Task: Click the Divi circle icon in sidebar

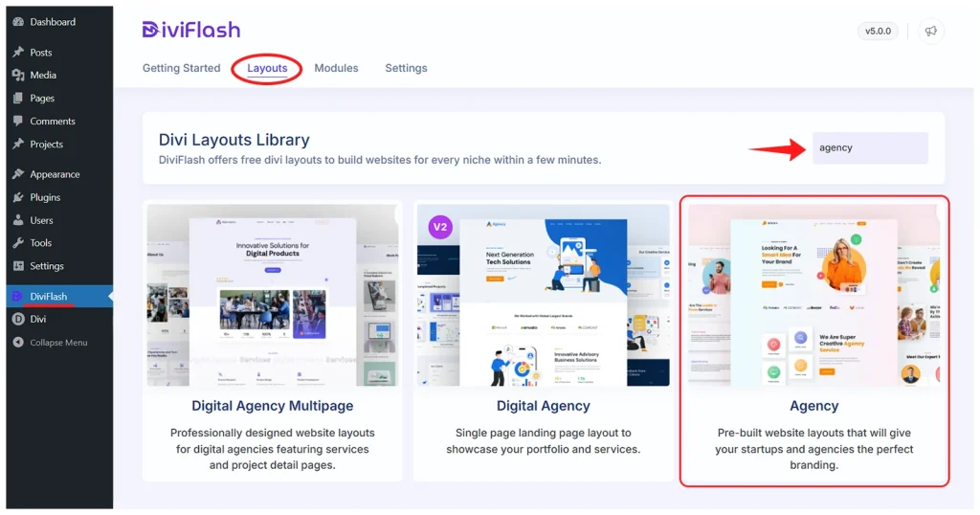Action: click(18, 319)
